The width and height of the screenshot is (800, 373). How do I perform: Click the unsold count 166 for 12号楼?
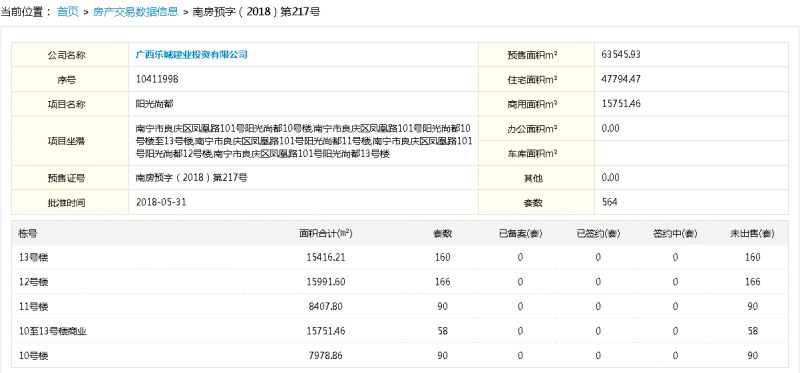pos(753,282)
